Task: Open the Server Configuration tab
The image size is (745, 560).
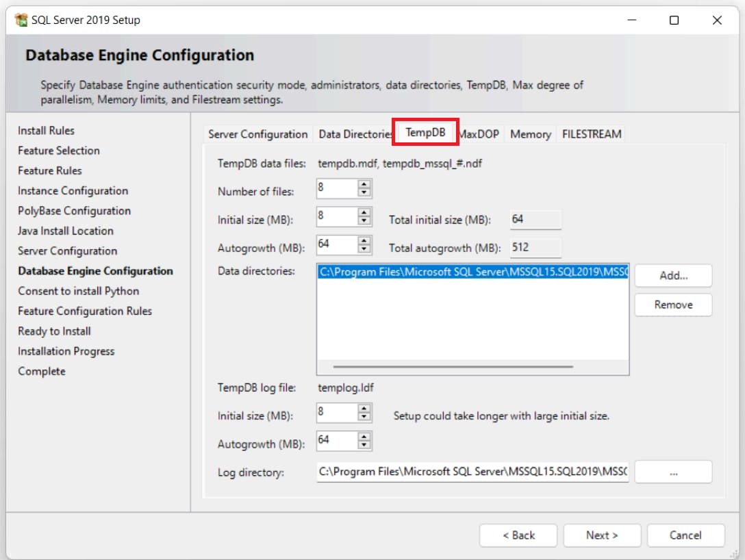Action: [257, 134]
